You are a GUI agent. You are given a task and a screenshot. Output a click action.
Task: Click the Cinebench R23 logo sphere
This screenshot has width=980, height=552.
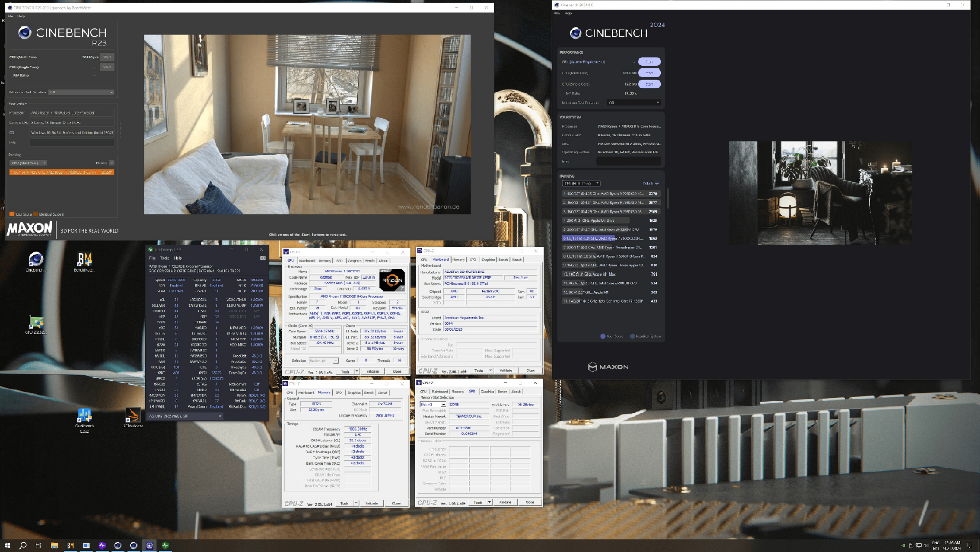[25, 33]
